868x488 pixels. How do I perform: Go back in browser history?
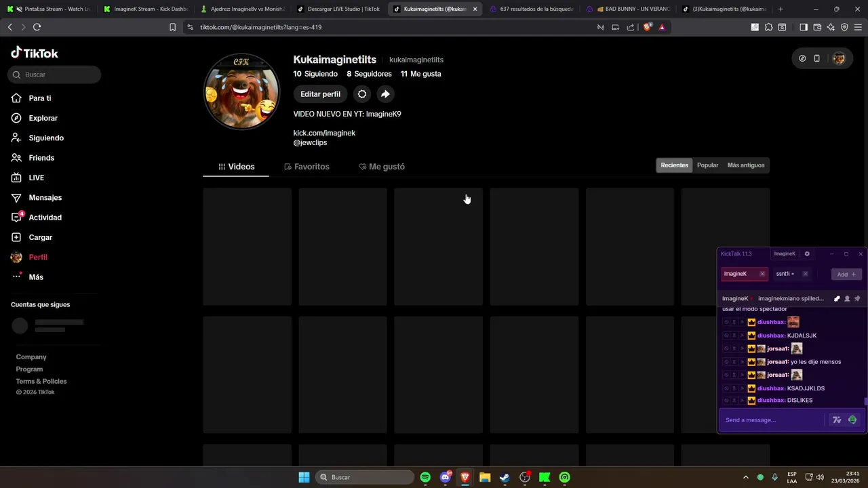(9, 27)
